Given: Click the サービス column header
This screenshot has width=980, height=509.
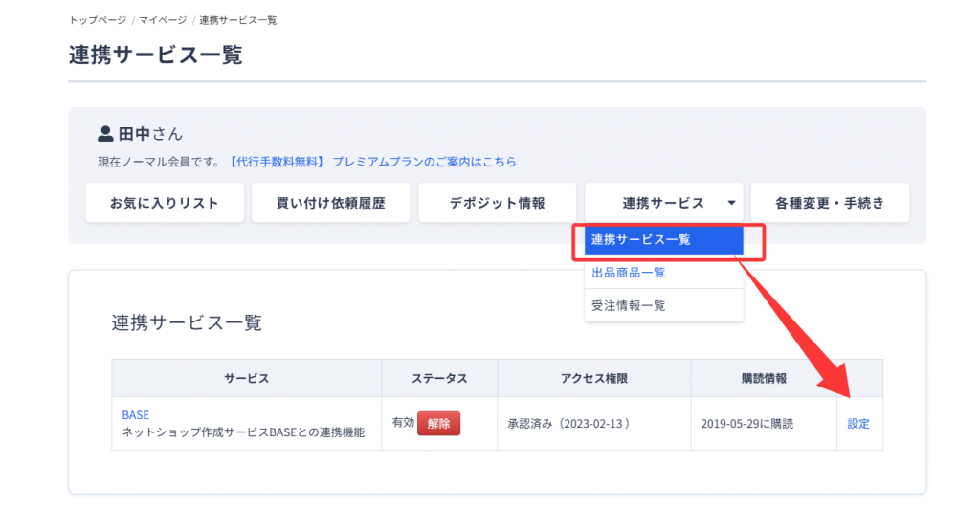Looking at the screenshot, I should click(246, 379).
